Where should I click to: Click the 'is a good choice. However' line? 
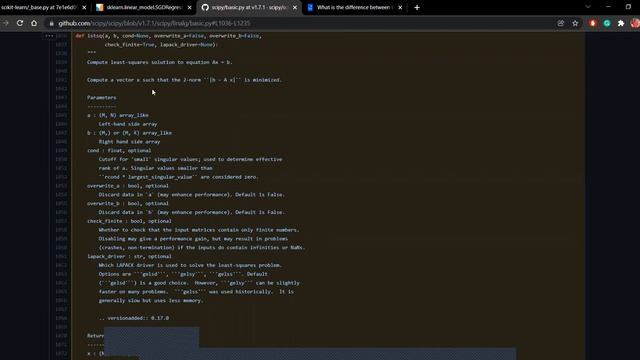[x=199, y=283]
